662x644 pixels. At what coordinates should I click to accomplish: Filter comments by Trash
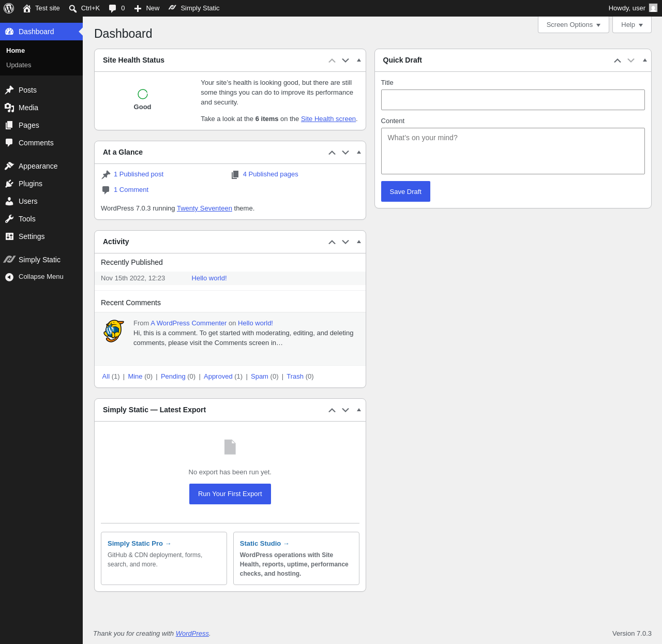295,377
